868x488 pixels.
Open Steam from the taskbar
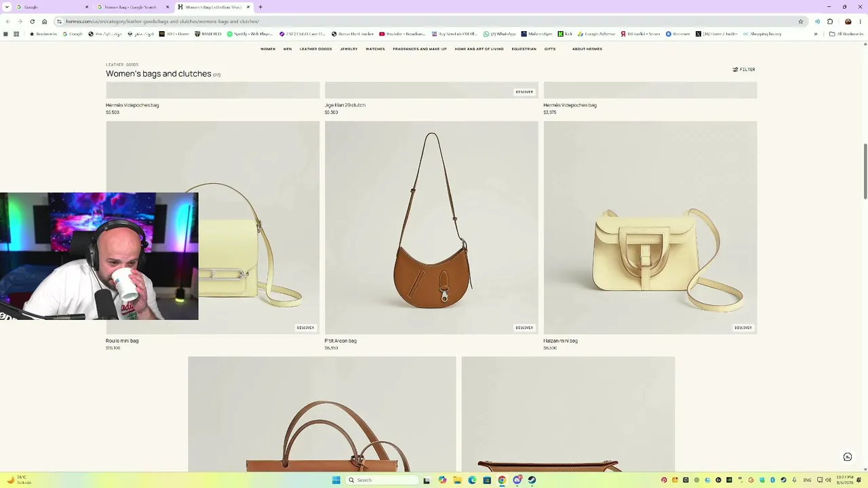point(532,480)
